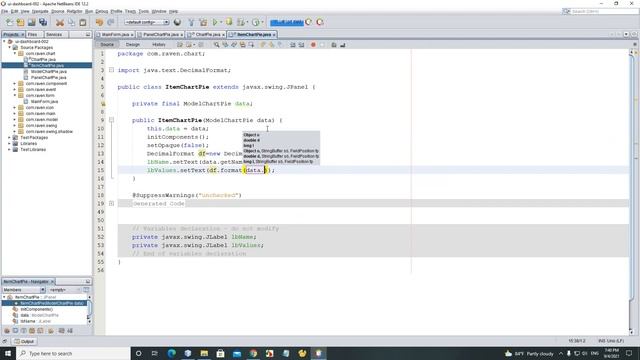Image resolution: width=640 pixels, height=360 pixels.
Task: Toggle the stop macro recording square icon
Action: coord(322,44)
